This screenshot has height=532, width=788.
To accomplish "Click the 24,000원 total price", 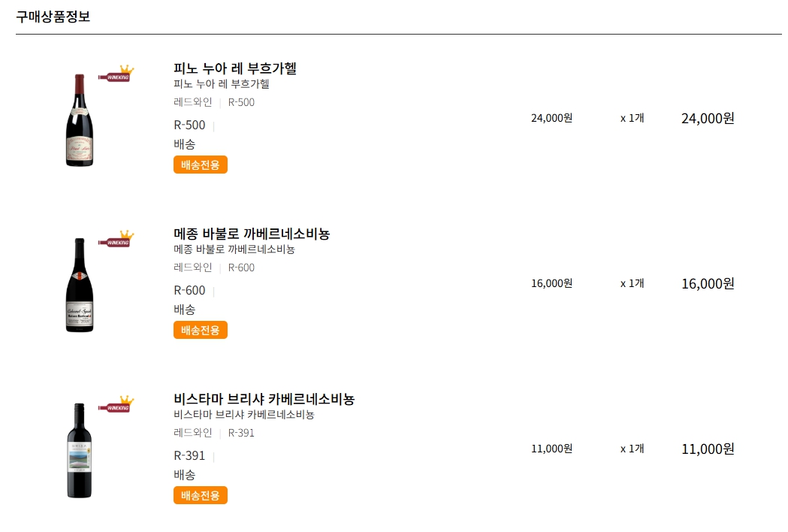I will tap(708, 118).
